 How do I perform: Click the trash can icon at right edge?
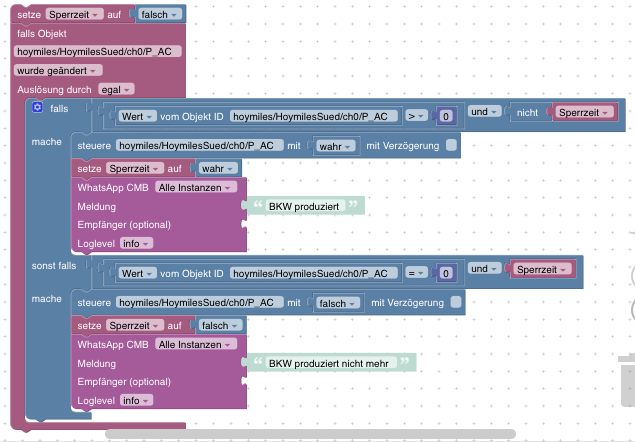coord(627,380)
